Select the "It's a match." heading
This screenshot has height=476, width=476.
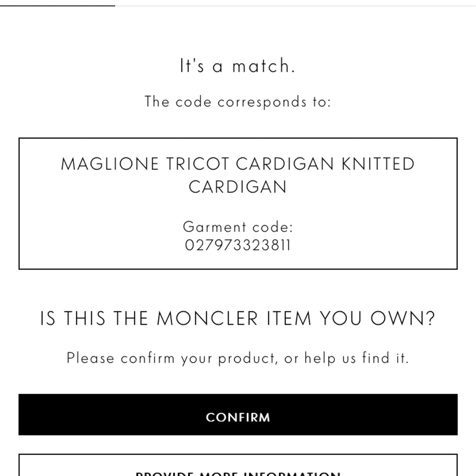coord(238,66)
